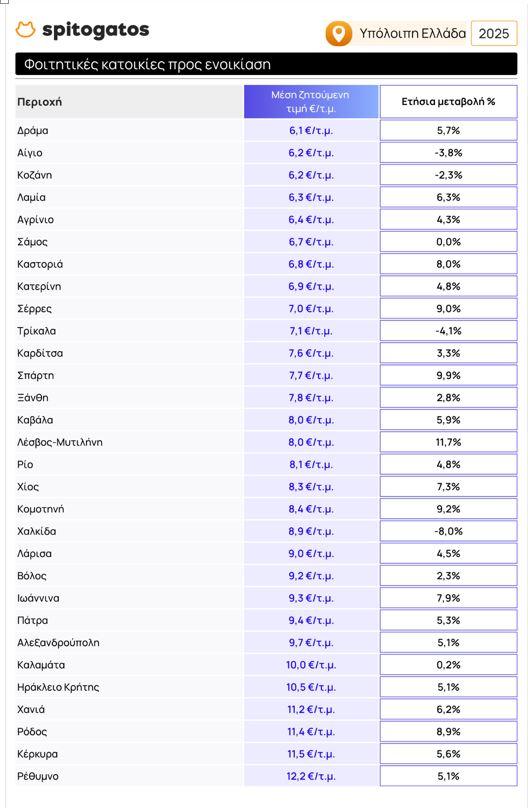
Task: Click the Αλεξανδρούπολη row name
Action: (58, 643)
